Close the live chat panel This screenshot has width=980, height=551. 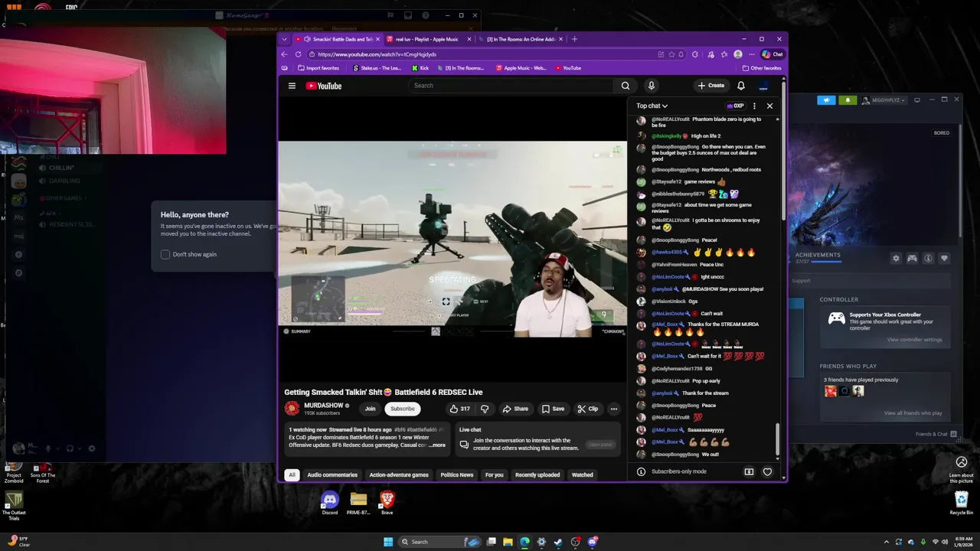769,106
